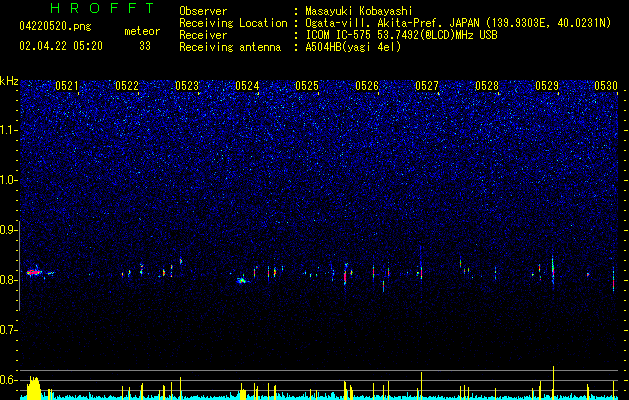629x400 pixels.
Task: Click the 0530 time marker
Action: pyautogui.click(x=606, y=86)
